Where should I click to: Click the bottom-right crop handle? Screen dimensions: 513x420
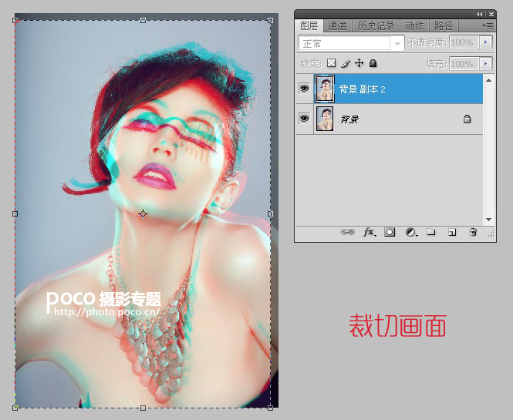270,408
